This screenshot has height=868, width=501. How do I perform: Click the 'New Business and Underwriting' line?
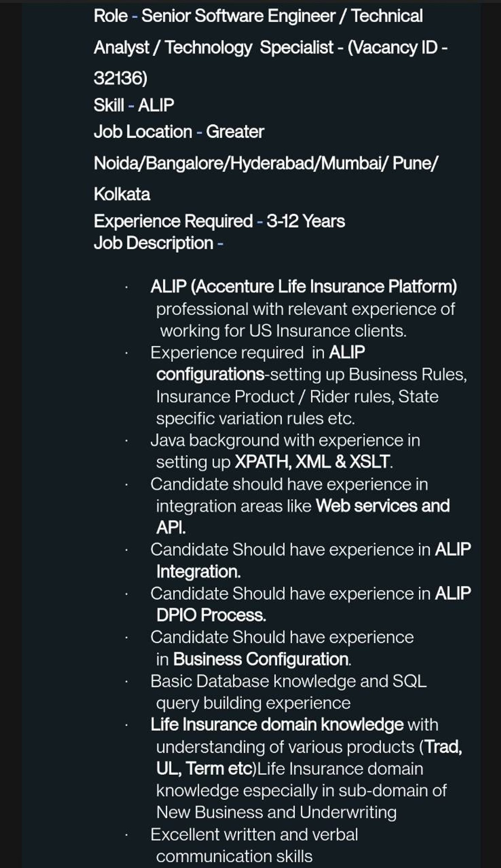[x=276, y=812]
